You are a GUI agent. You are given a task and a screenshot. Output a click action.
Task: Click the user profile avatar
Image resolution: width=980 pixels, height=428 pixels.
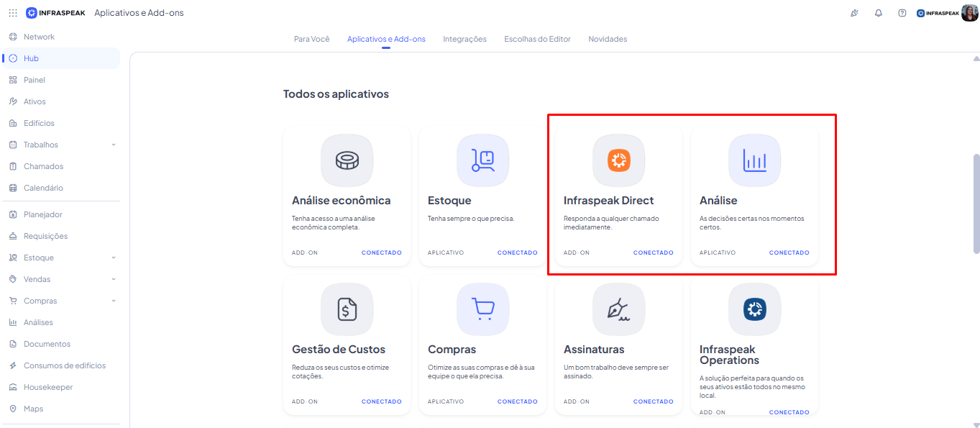pyautogui.click(x=969, y=13)
